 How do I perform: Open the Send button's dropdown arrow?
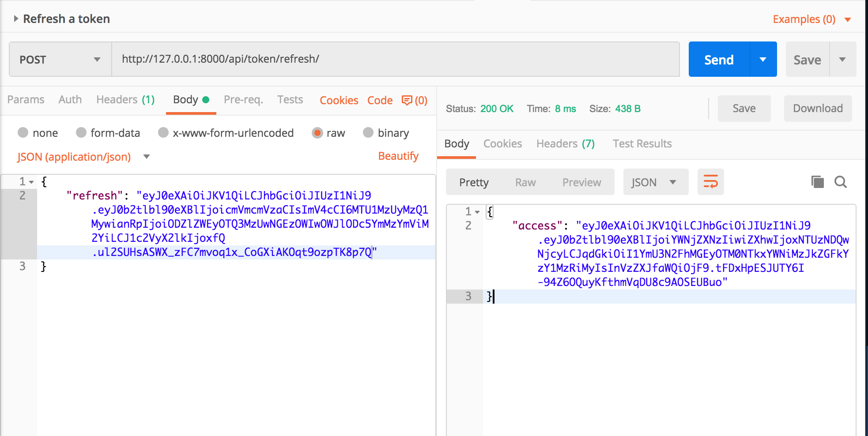point(763,60)
